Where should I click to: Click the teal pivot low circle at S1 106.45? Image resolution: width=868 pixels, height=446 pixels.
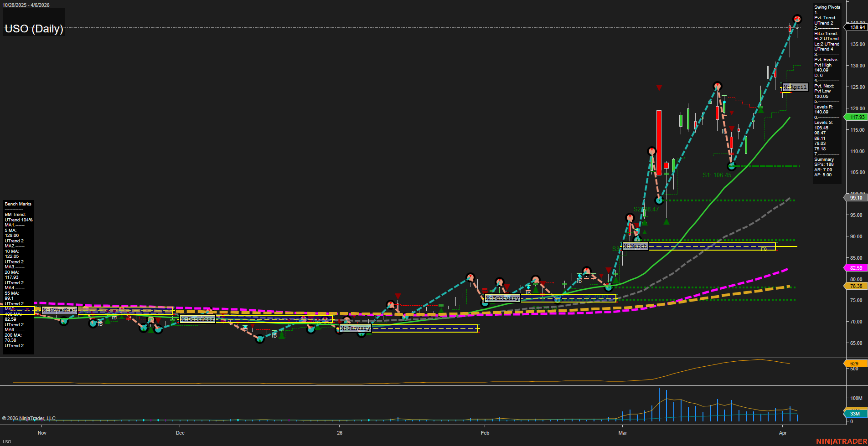[732, 166]
